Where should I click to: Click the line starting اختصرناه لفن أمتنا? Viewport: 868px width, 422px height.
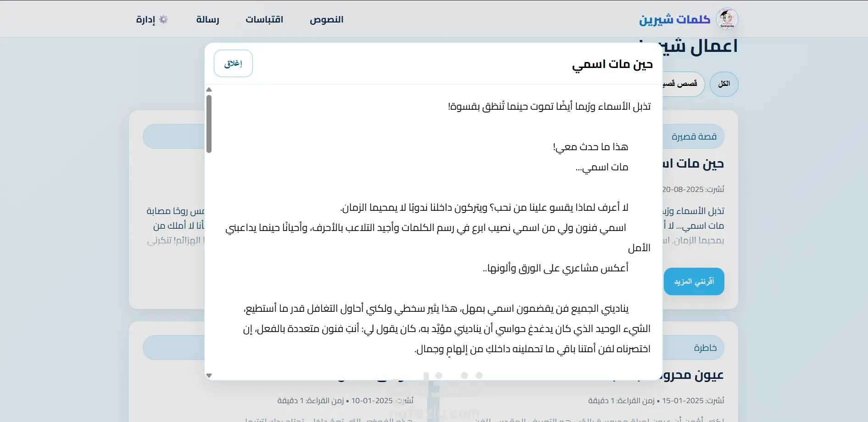532,349
